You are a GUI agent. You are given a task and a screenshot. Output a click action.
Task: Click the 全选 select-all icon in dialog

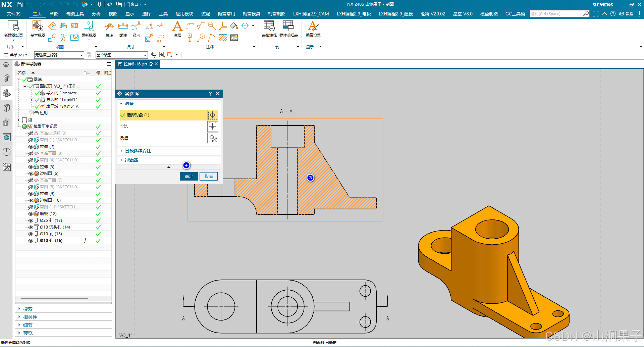coord(212,127)
